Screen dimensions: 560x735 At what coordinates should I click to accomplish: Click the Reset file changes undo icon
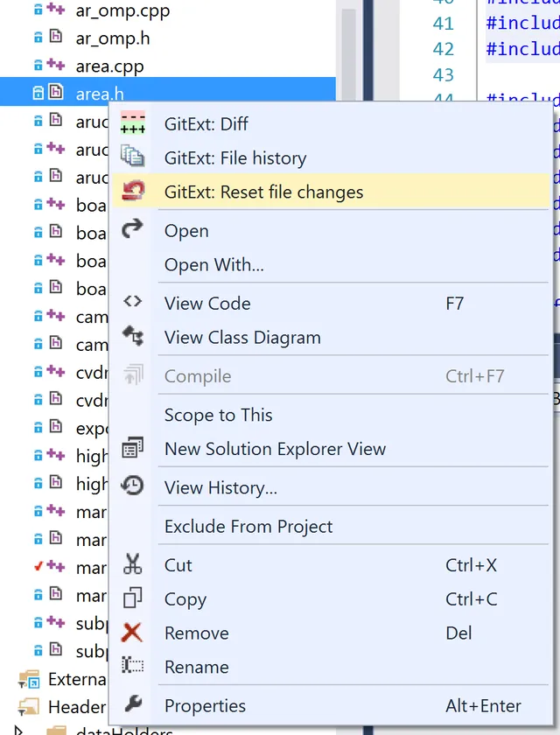click(133, 192)
